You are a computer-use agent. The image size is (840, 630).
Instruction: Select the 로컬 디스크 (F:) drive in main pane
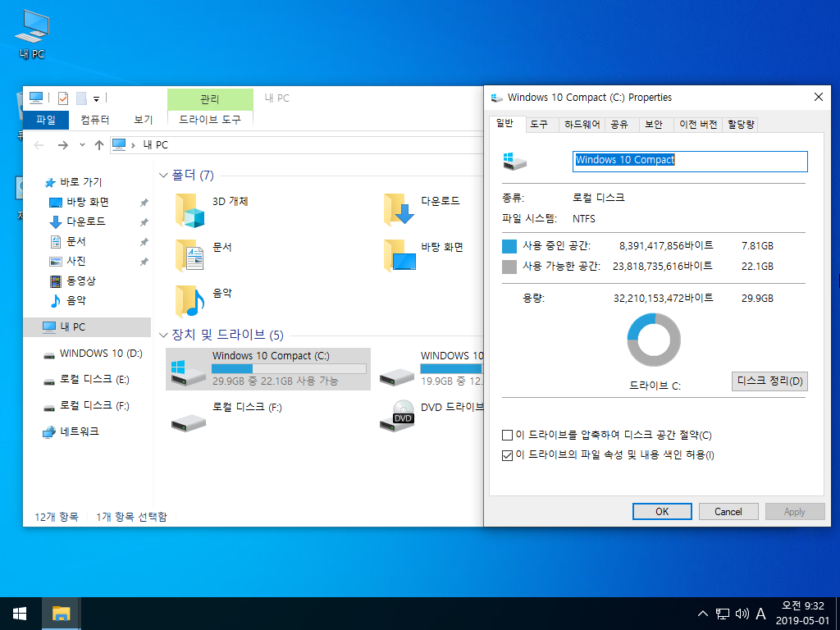(226, 418)
